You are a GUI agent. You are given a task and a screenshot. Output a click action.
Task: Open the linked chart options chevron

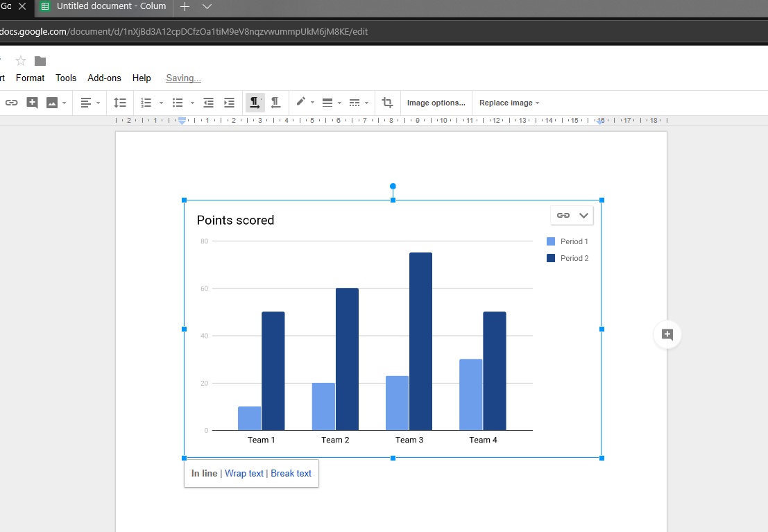(x=583, y=215)
